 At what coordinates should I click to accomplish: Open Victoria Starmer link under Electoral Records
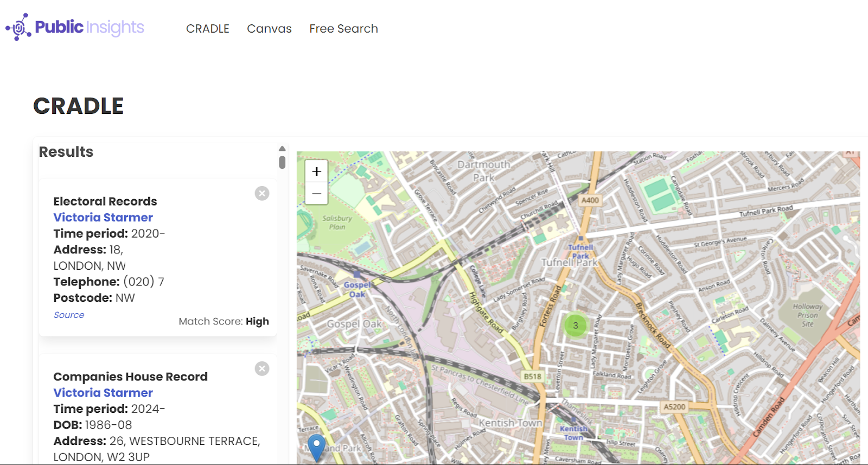(x=103, y=218)
